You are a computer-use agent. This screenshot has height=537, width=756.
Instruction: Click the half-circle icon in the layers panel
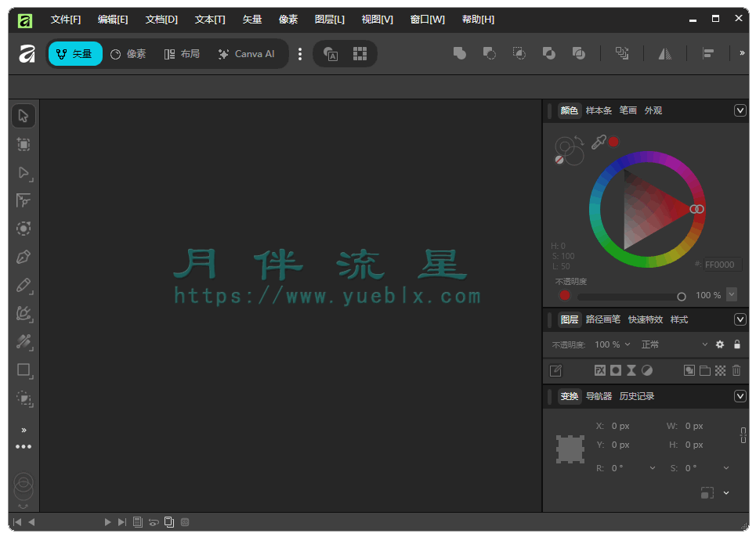pos(647,370)
